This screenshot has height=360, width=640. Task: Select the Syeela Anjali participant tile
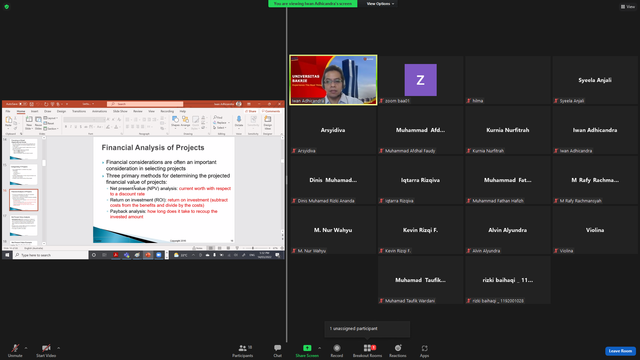[595, 80]
